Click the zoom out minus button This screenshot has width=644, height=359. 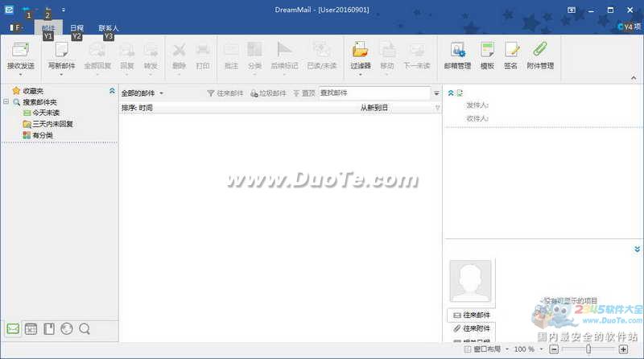(554, 349)
